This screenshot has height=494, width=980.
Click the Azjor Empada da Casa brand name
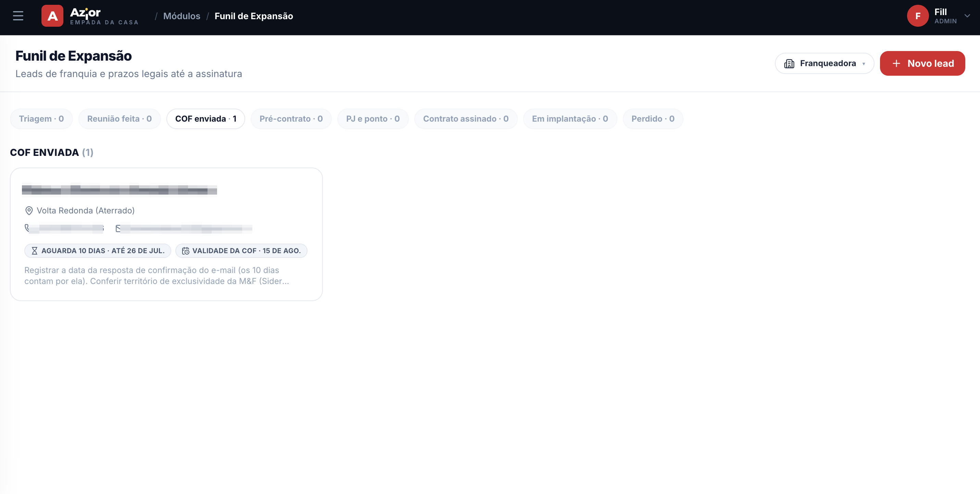point(104,16)
